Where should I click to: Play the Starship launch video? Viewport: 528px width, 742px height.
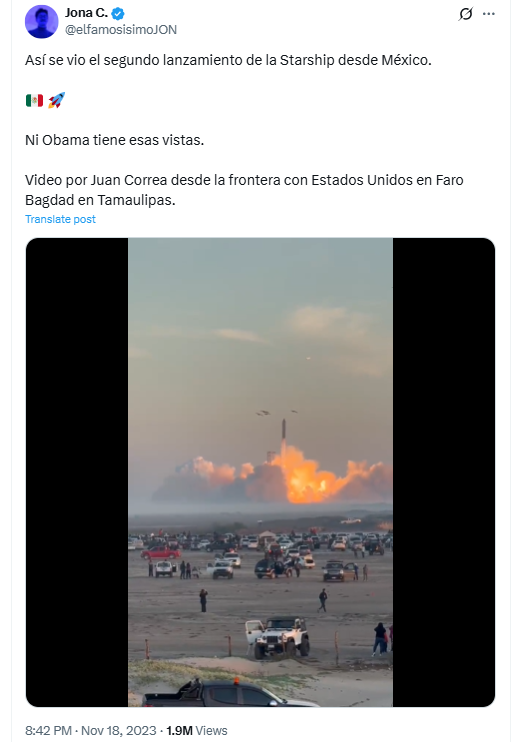[260, 472]
